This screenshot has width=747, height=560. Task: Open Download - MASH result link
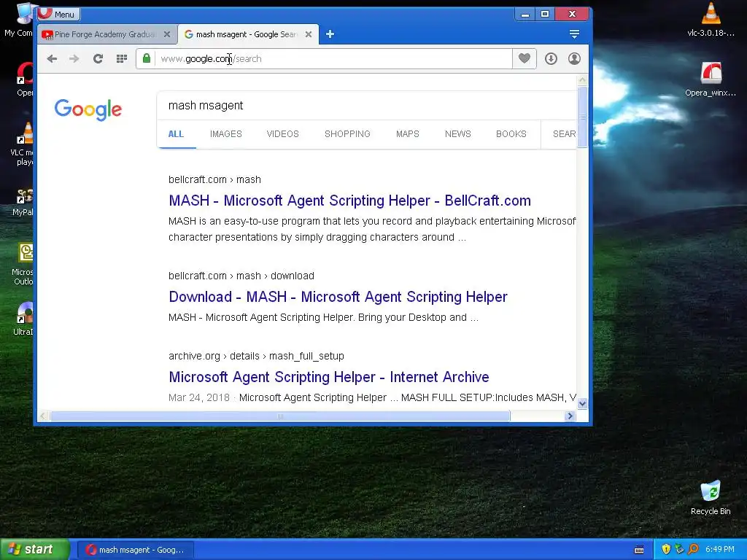[x=338, y=297]
